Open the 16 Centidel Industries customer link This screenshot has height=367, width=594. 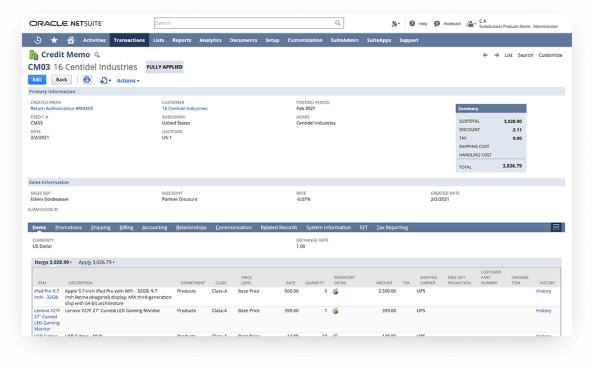click(184, 109)
